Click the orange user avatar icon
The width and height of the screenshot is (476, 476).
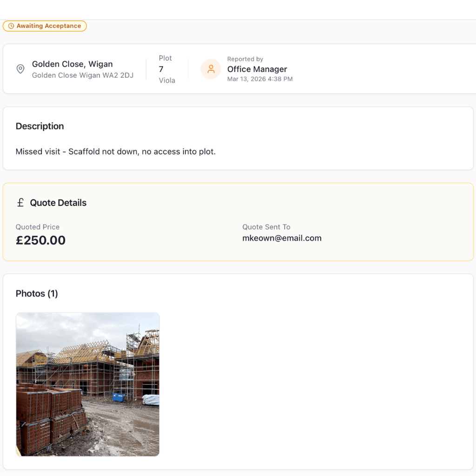point(211,69)
